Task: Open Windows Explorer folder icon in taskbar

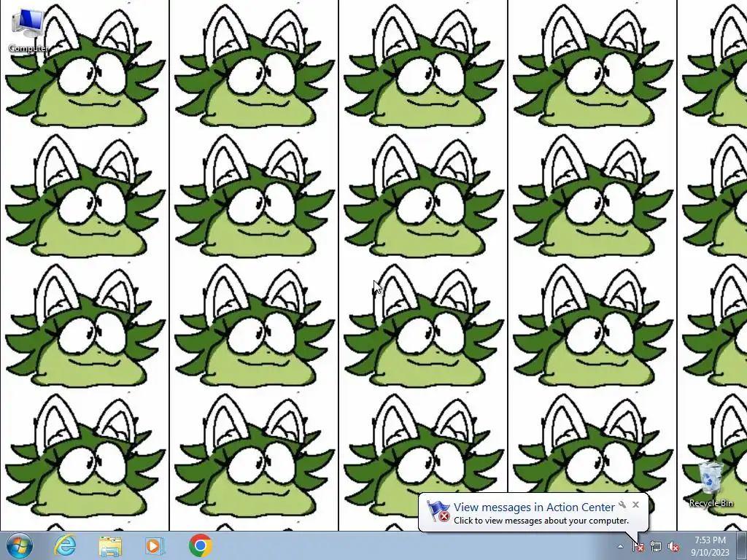Action: coord(110,545)
